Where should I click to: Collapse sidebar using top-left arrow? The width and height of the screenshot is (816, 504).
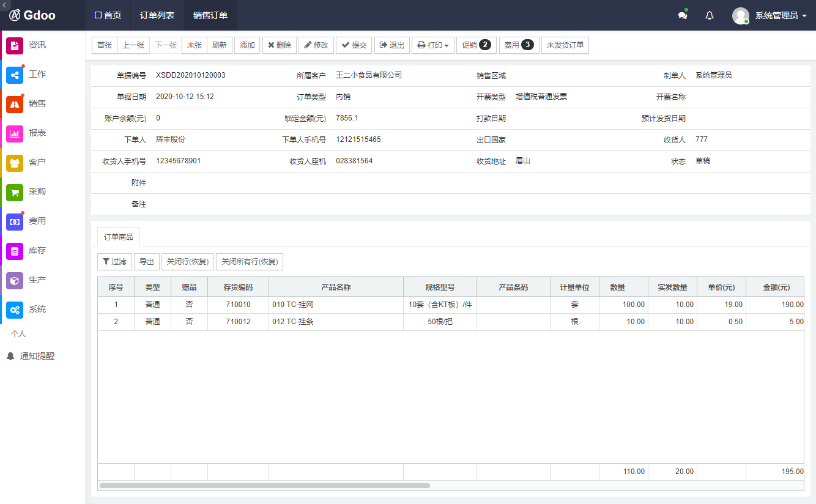(x=5, y=5)
